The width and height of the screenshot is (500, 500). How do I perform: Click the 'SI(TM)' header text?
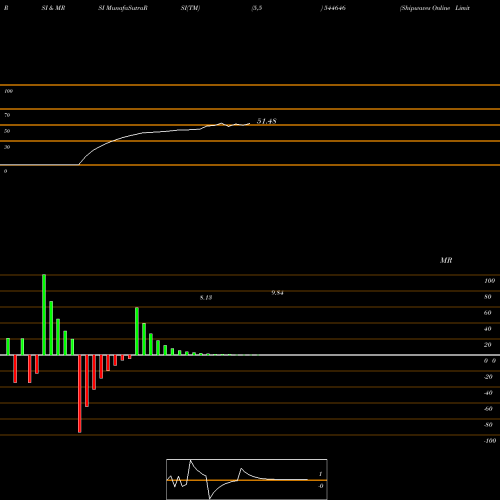click(190, 8)
